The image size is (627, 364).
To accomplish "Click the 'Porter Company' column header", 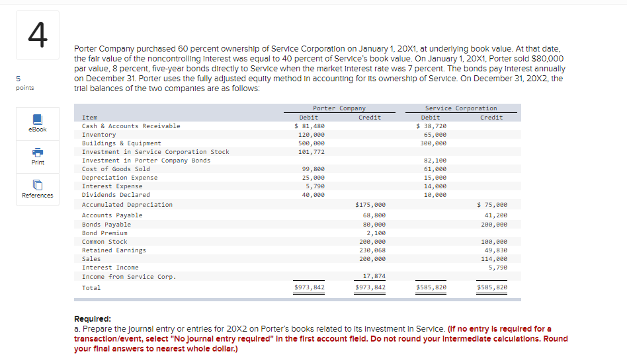I will [339, 108].
